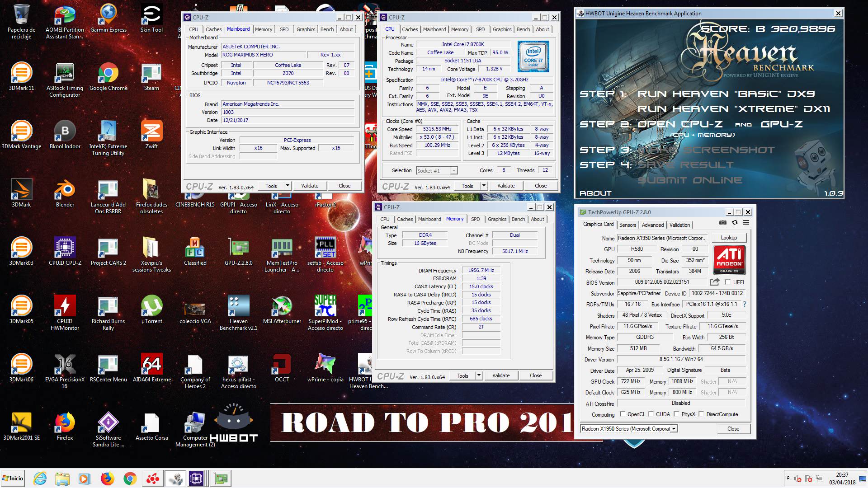Toggle the PhysX checkbox in GPU-Z
Screen dimensions: 868x488
pos(676,414)
